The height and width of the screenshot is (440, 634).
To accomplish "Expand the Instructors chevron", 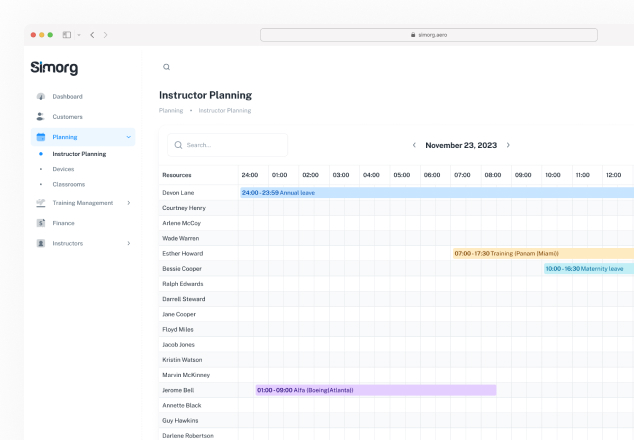I will click(x=129, y=243).
